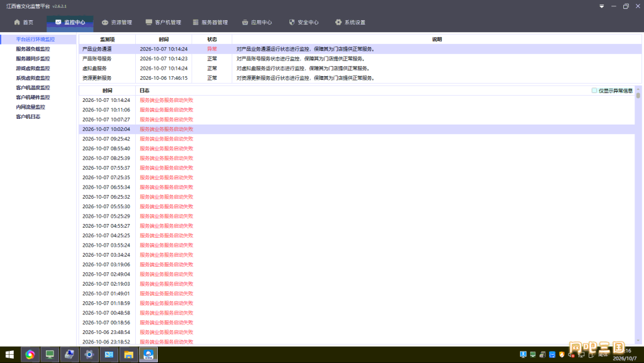Open the Windows Start menu
644x363 pixels.
9,354
